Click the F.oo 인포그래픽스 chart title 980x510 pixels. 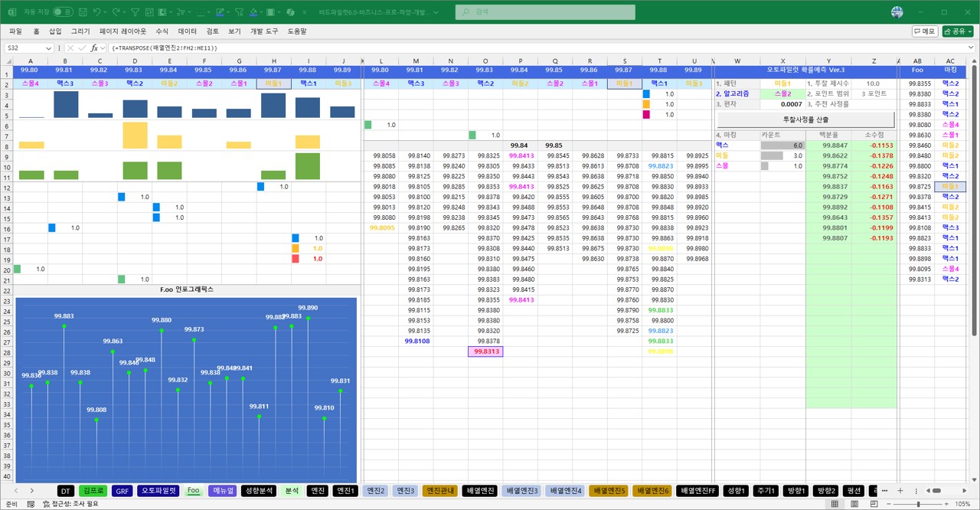point(187,289)
